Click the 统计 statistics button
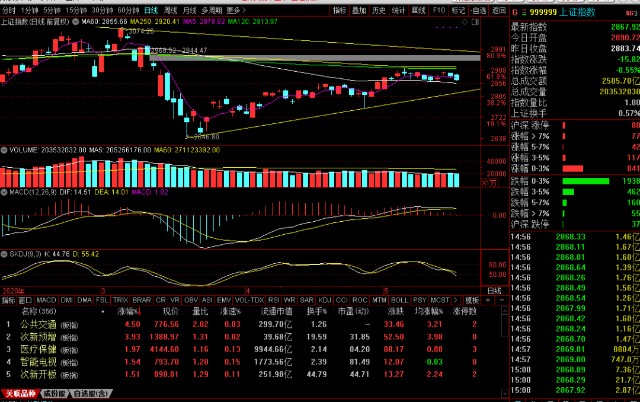The width and height of the screenshot is (640, 402). click(399, 10)
